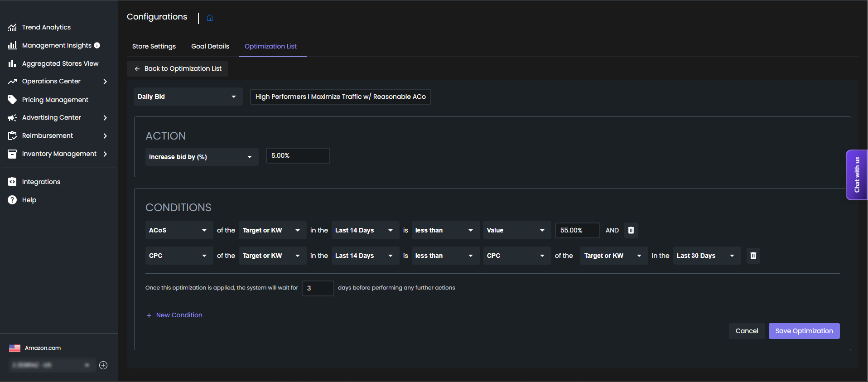Open the Daily Bid frequency dropdown
The image size is (868, 382).
click(188, 97)
